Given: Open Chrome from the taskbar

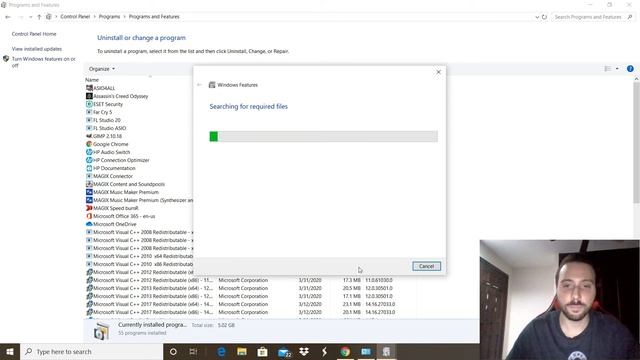Looking at the screenshot, I should pos(345,351).
